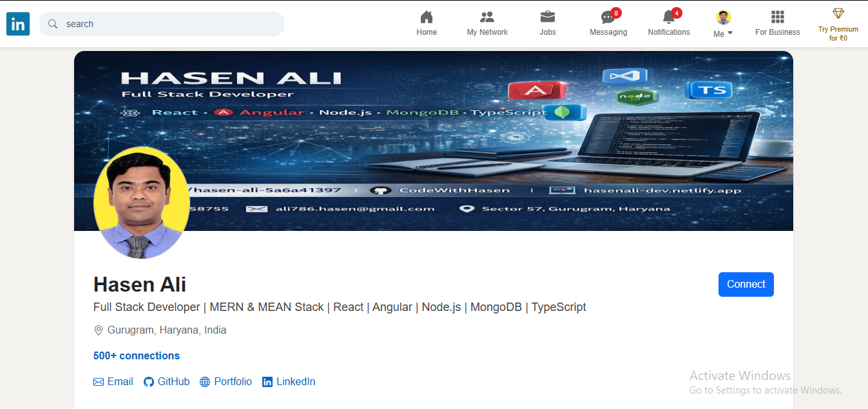Go to Home via the house icon
The width and height of the screenshot is (868, 409).
click(427, 17)
